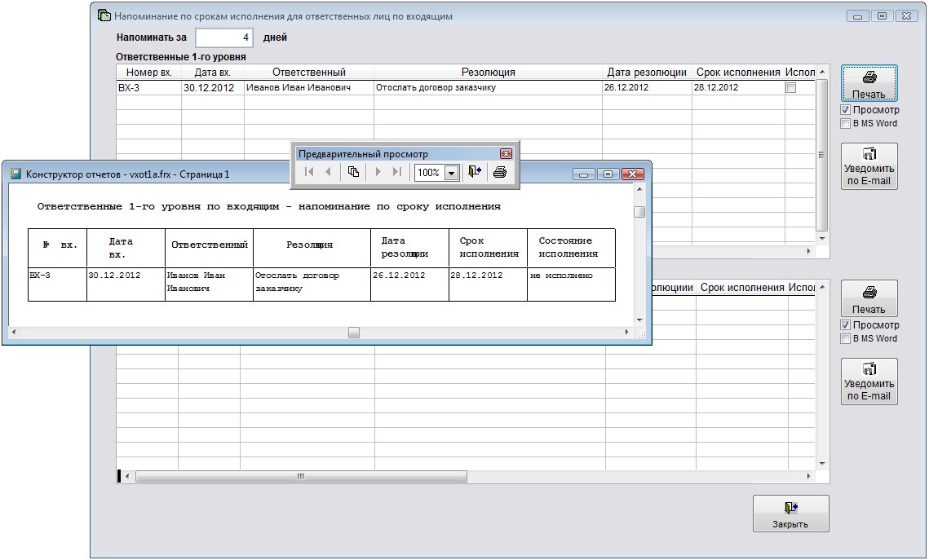Toggle upper Просмотр checkbox

tap(846, 110)
